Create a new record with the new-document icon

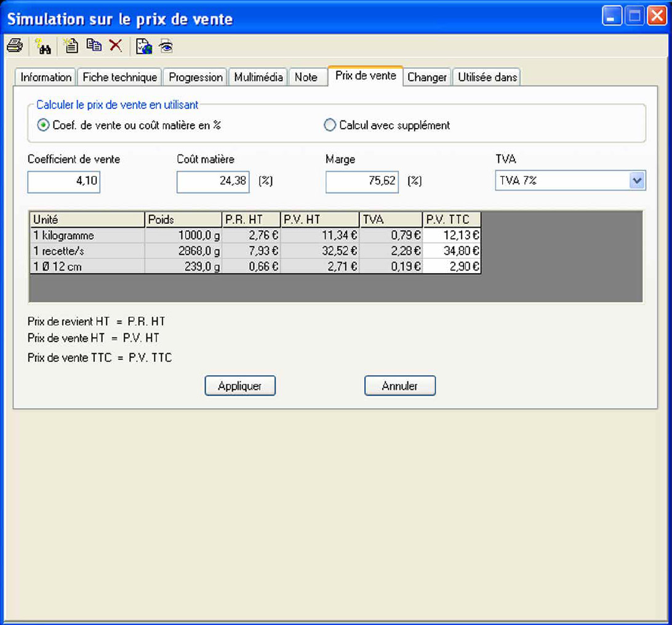tap(71, 46)
